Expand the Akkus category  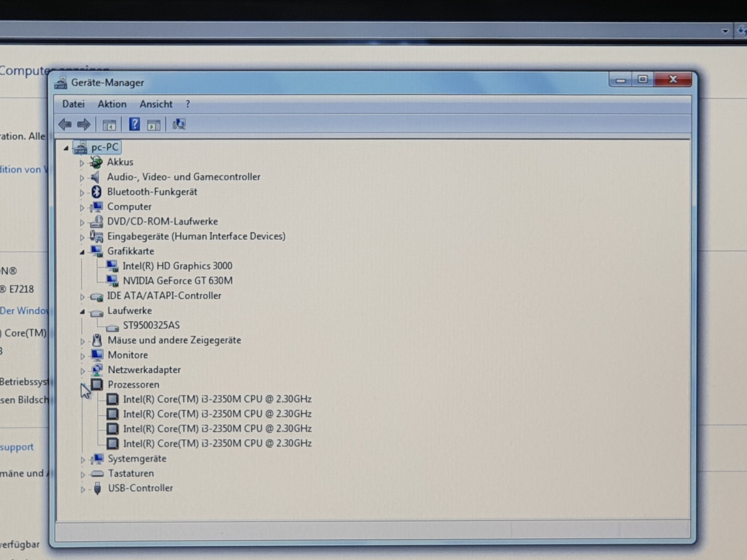(82, 163)
